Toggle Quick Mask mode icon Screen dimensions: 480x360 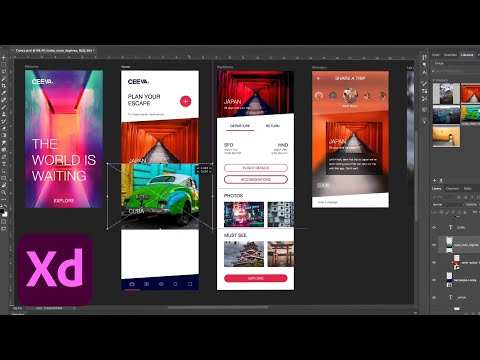[x=4, y=221]
